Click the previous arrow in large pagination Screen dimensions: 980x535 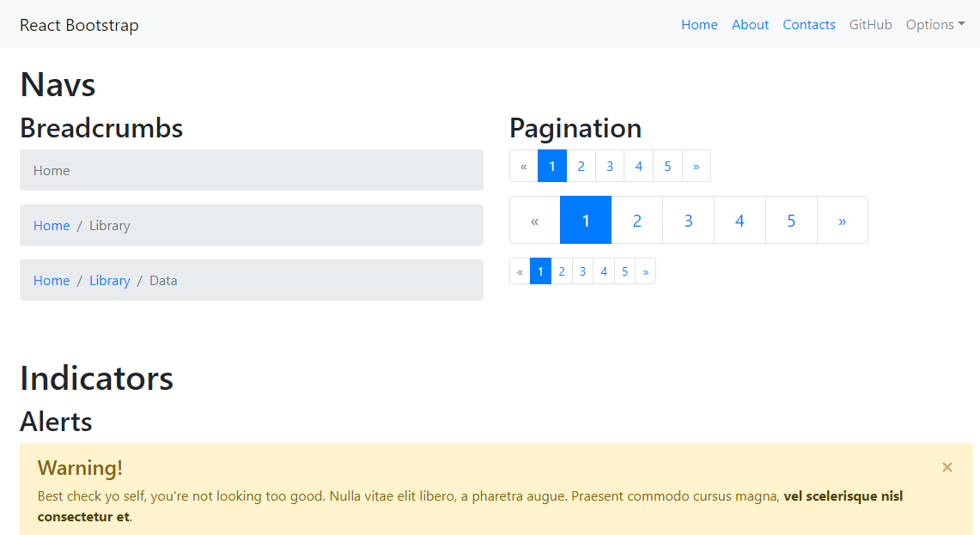(534, 220)
